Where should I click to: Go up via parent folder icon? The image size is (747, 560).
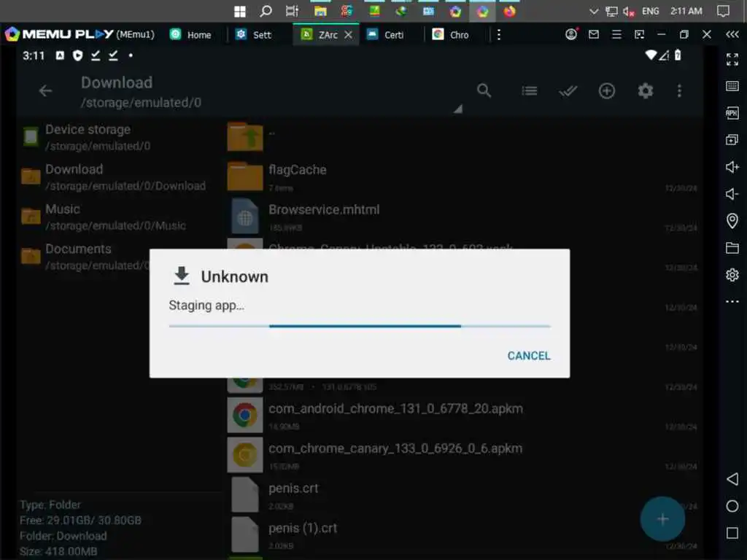pyautogui.click(x=245, y=136)
